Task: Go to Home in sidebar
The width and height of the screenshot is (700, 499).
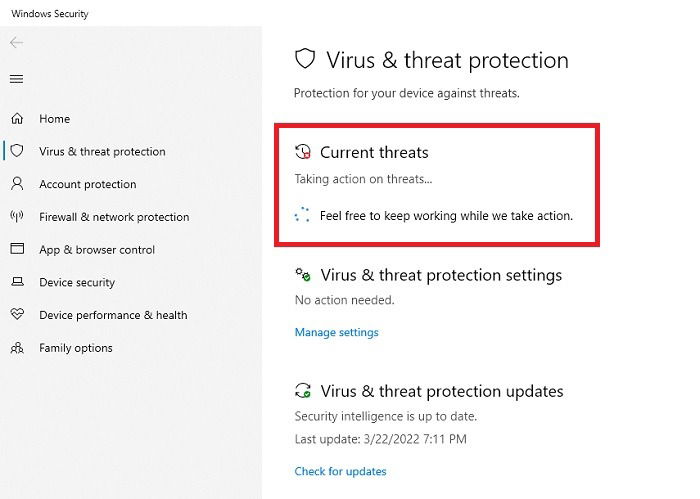Action: point(54,119)
